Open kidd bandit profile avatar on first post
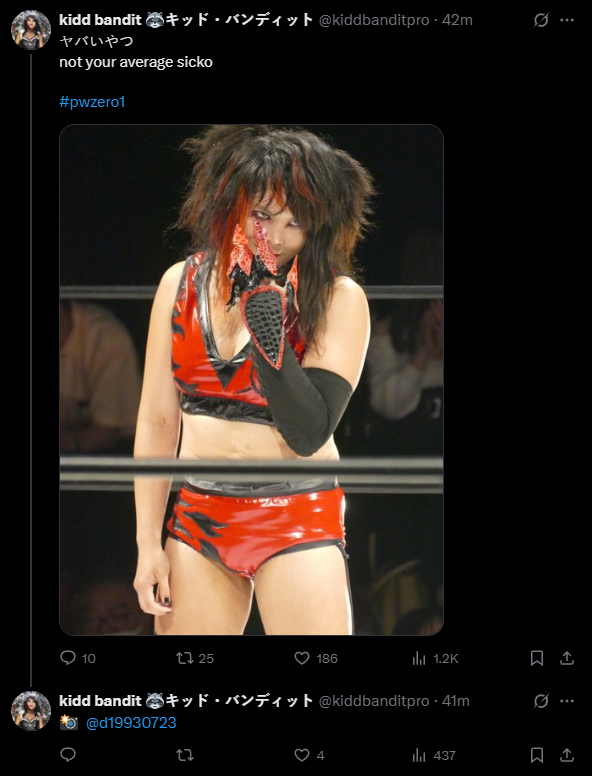The width and height of the screenshot is (592, 776). 31,30
